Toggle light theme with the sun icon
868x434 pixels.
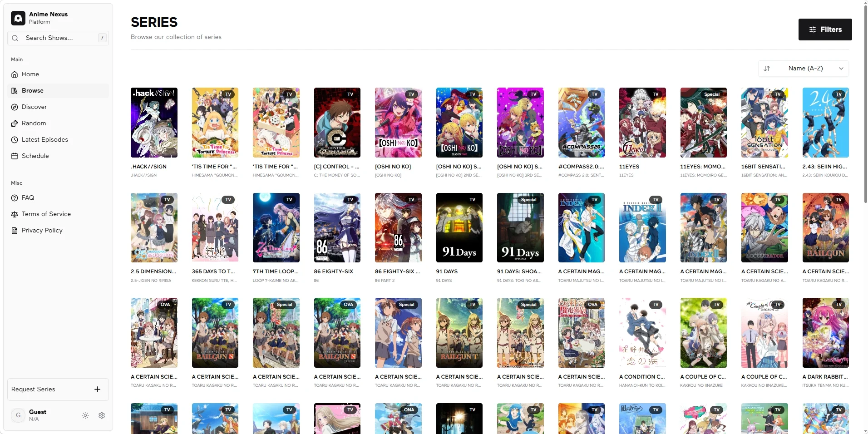point(85,415)
